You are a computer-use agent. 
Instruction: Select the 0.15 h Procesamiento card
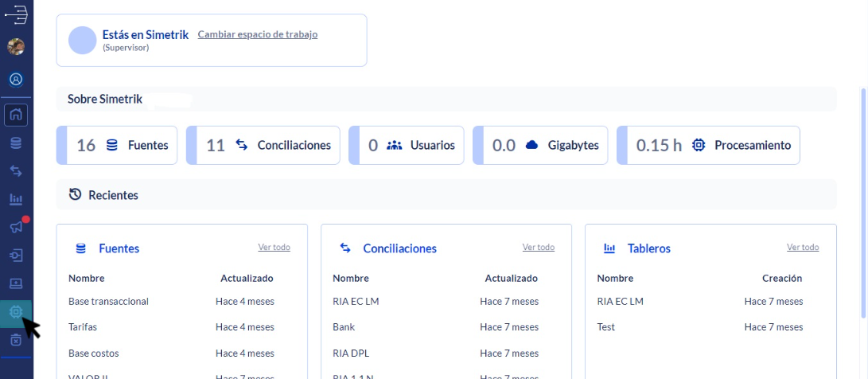click(x=709, y=145)
